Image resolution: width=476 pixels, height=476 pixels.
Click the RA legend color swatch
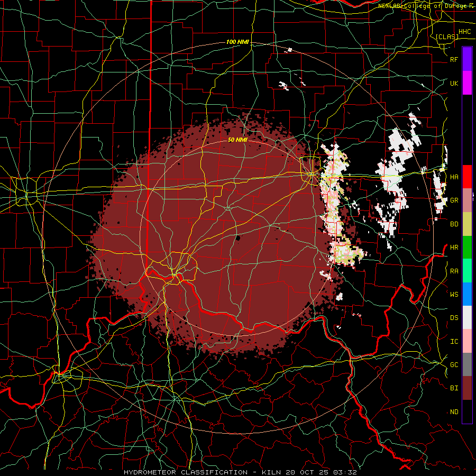tap(467, 271)
